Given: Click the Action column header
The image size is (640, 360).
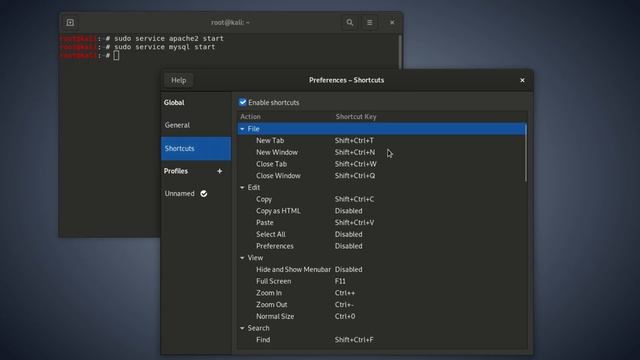Looking at the screenshot, I should [250, 117].
